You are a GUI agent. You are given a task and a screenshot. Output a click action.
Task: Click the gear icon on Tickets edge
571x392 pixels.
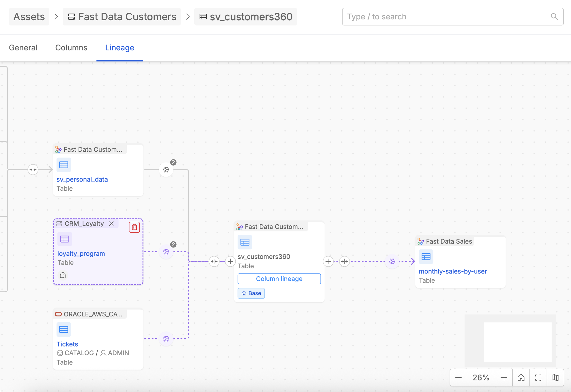(166, 339)
